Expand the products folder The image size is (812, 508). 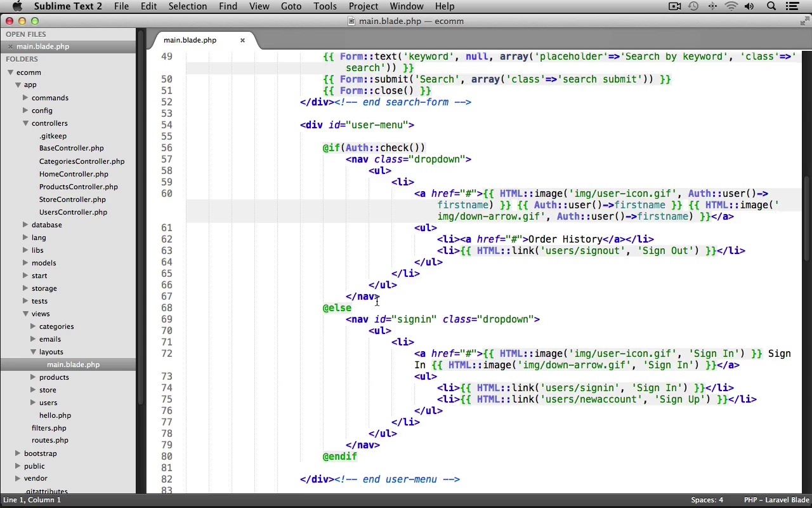[x=33, y=377]
